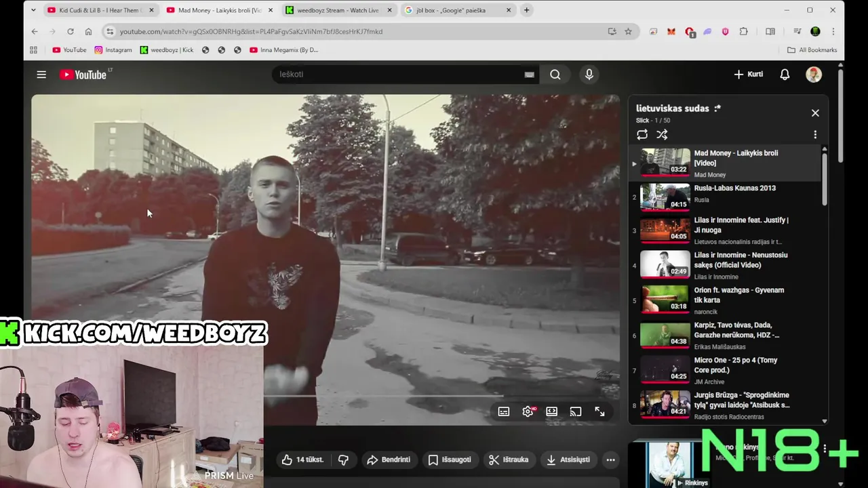Click the Kurti create button
The width and height of the screenshot is (868, 488).
(x=749, y=75)
